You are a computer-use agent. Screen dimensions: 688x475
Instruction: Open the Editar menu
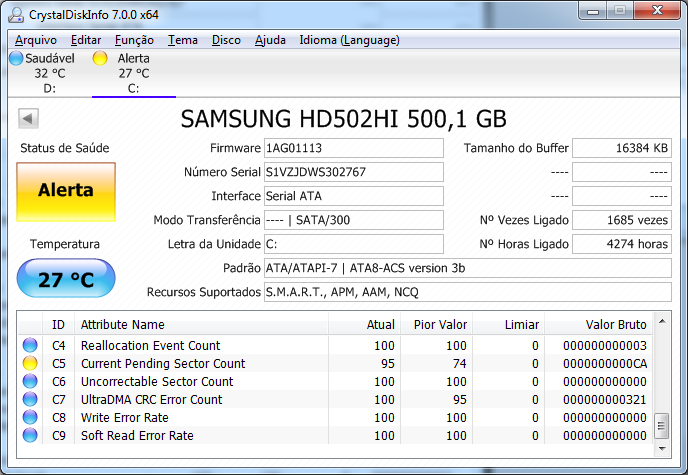tap(86, 40)
